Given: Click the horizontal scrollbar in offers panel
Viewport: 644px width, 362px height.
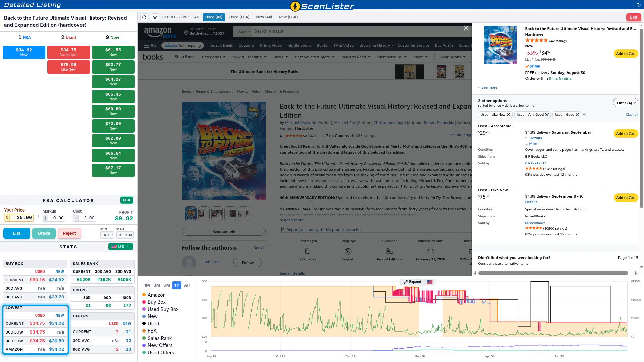Looking at the screenshot, I should 553,273.
